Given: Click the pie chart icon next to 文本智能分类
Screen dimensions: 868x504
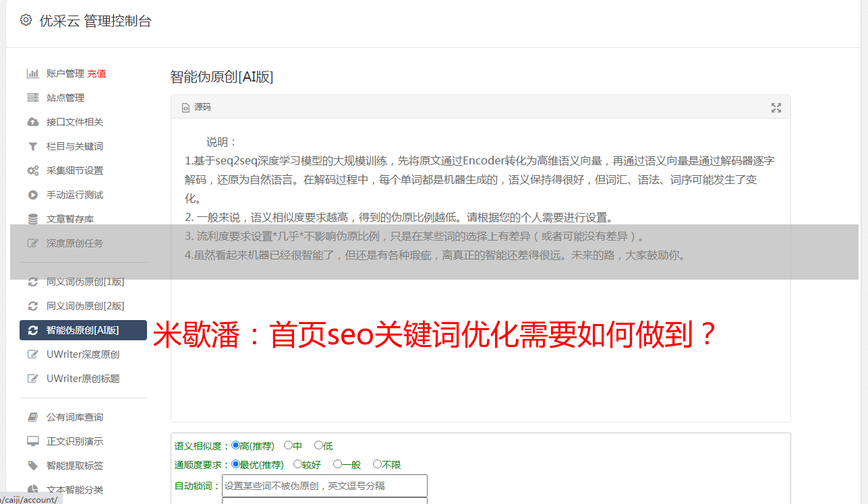Looking at the screenshot, I should 32,490.
